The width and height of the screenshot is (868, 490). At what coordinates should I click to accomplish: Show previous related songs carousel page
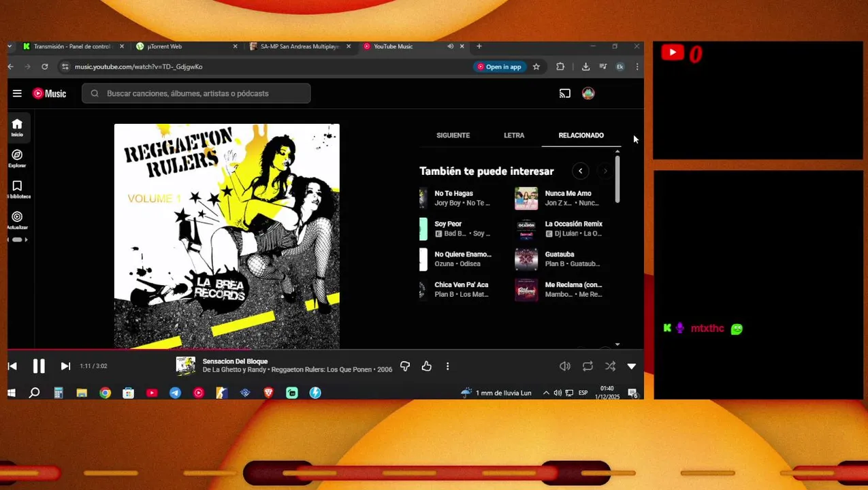click(580, 171)
